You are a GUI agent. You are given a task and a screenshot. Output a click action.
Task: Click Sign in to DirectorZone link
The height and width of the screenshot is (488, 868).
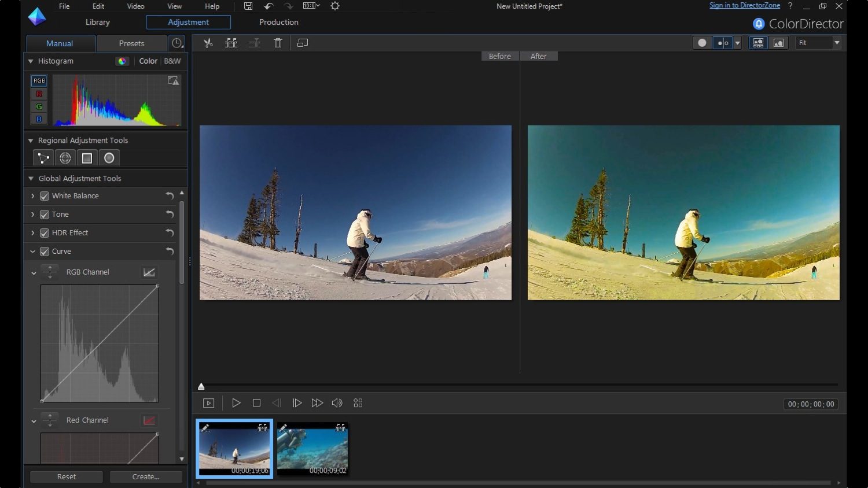[745, 5]
